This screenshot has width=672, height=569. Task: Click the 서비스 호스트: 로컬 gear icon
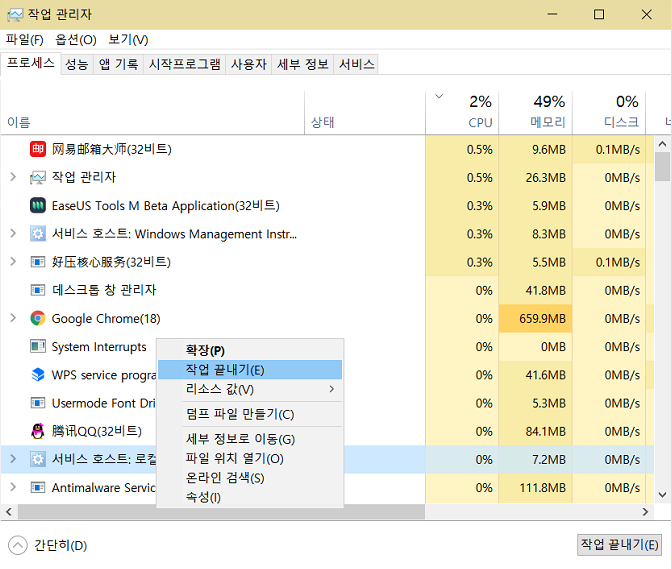[38, 459]
